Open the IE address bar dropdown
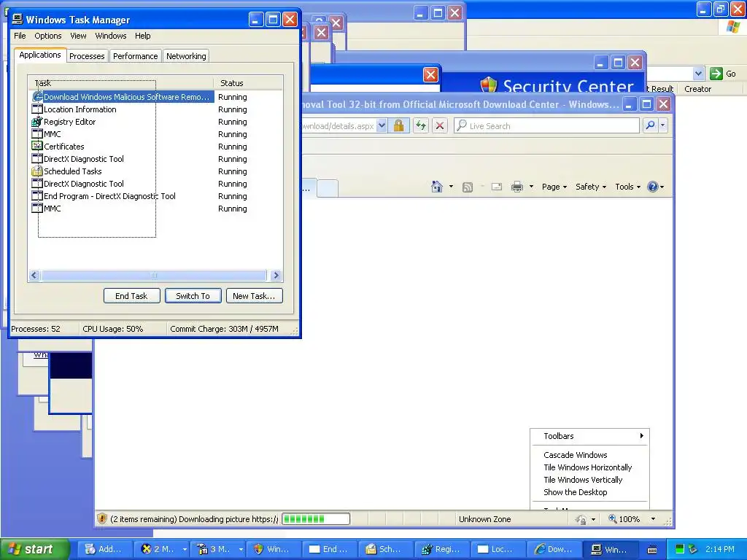 tap(382, 125)
